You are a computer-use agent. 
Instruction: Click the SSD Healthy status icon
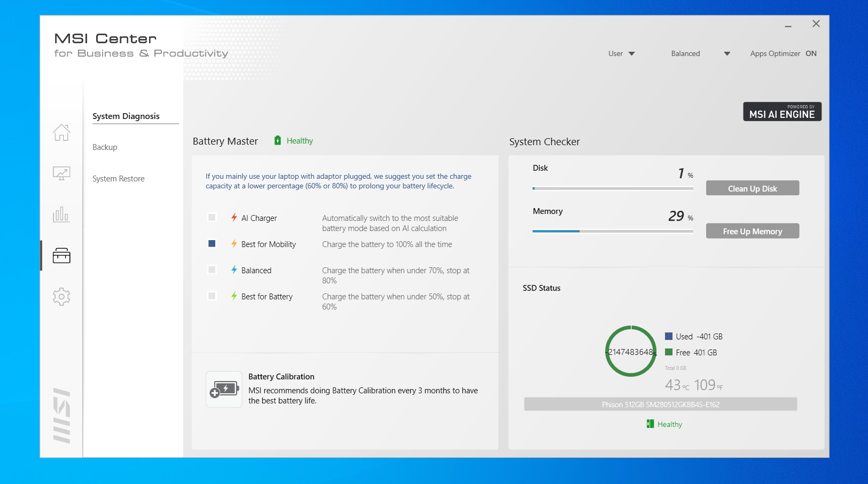click(650, 424)
